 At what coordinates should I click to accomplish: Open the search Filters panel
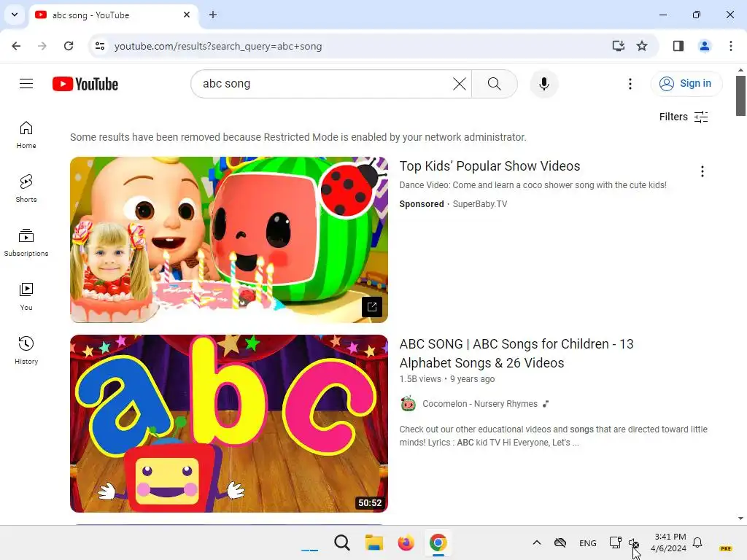[683, 117]
